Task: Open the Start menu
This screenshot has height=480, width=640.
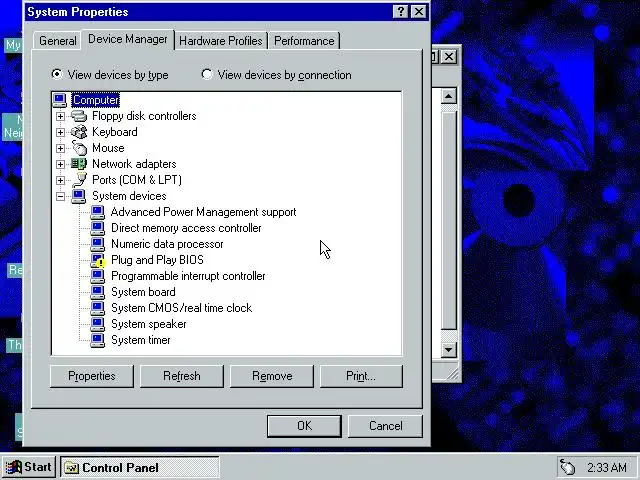Action: pos(28,467)
